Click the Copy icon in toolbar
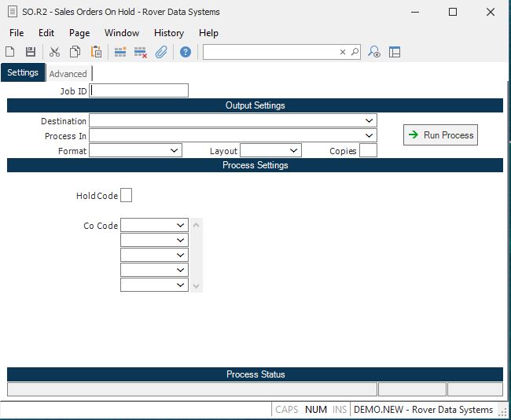 tap(75, 52)
